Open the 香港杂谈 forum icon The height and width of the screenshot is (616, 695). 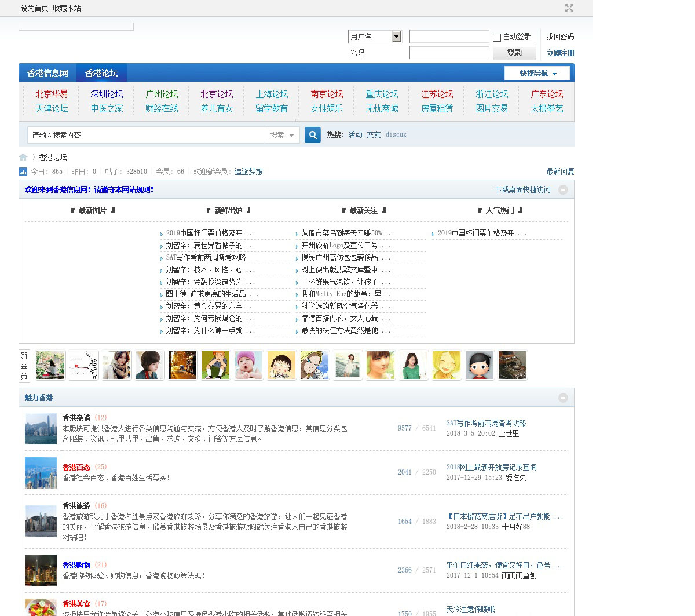pyautogui.click(x=41, y=428)
